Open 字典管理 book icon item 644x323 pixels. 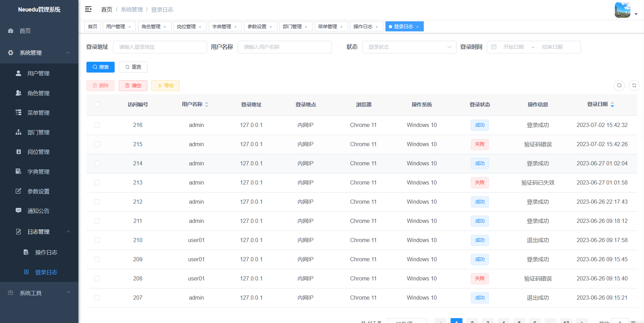click(x=18, y=171)
